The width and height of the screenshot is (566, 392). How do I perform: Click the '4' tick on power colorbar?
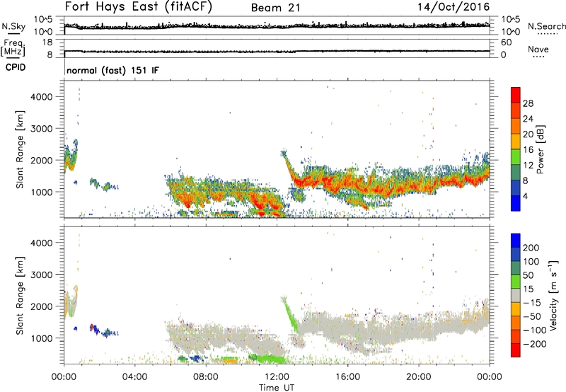coord(525,196)
